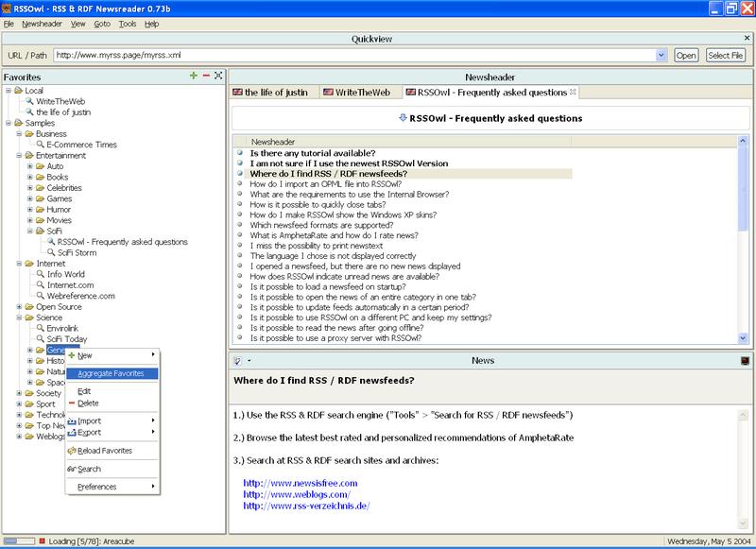Close the Quickview bar
Image resolution: width=756 pixels, height=549 pixels.
[x=747, y=38]
